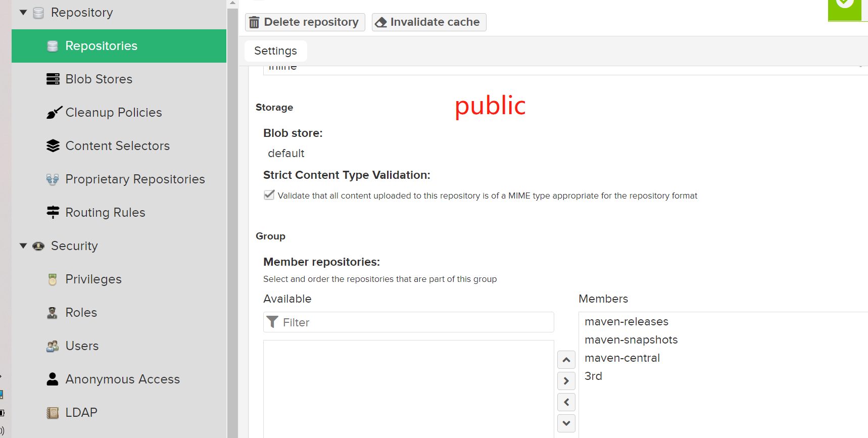The image size is (868, 438).
Task: Open Content Selectors menu entry
Action: click(x=119, y=146)
